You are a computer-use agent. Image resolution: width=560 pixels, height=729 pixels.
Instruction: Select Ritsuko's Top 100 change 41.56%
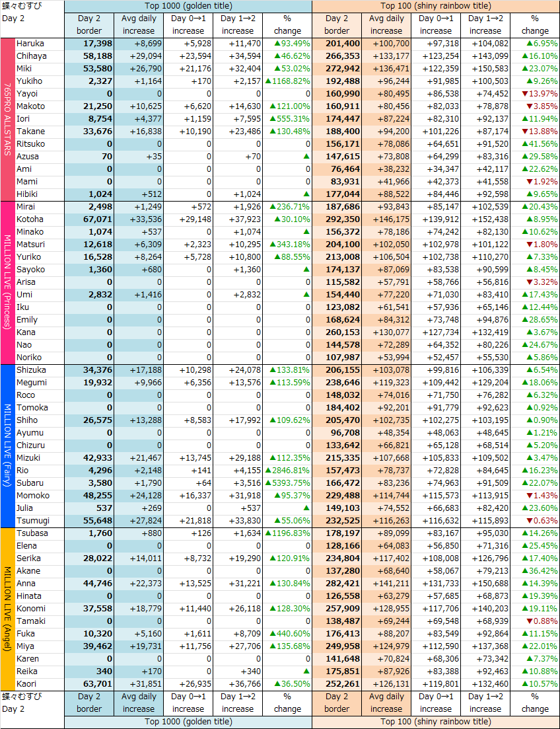click(x=535, y=144)
